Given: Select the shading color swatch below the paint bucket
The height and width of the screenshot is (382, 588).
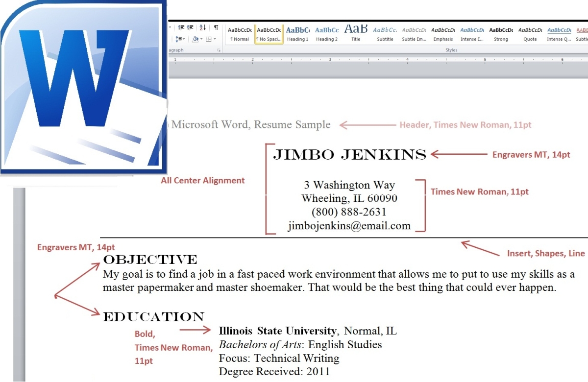Looking at the screenshot, I should point(196,42).
